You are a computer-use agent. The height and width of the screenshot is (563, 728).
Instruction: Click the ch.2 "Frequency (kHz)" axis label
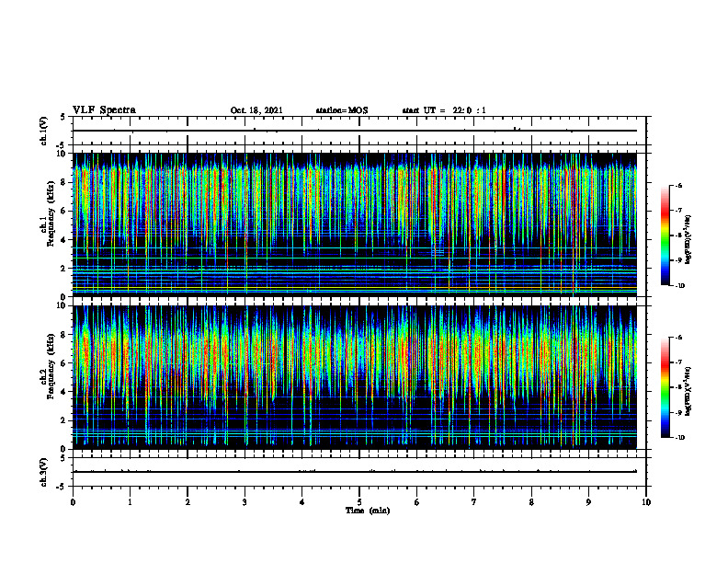coord(51,365)
